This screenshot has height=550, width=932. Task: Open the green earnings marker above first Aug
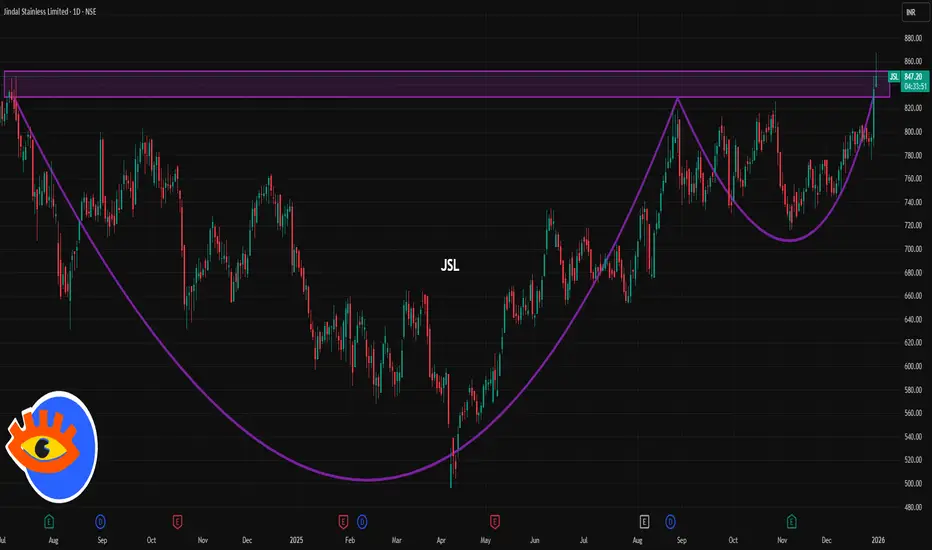49,522
